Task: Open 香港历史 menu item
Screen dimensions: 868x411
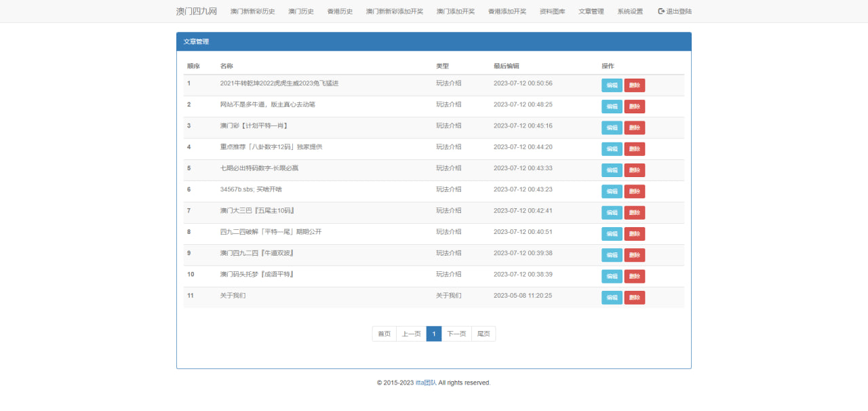Action: click(x=340, y=12)
